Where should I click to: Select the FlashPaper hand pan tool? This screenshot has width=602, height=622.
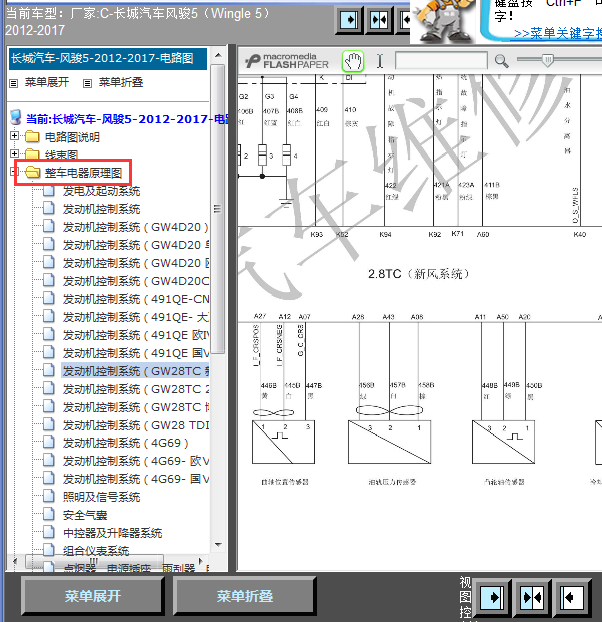pos(353,61)
